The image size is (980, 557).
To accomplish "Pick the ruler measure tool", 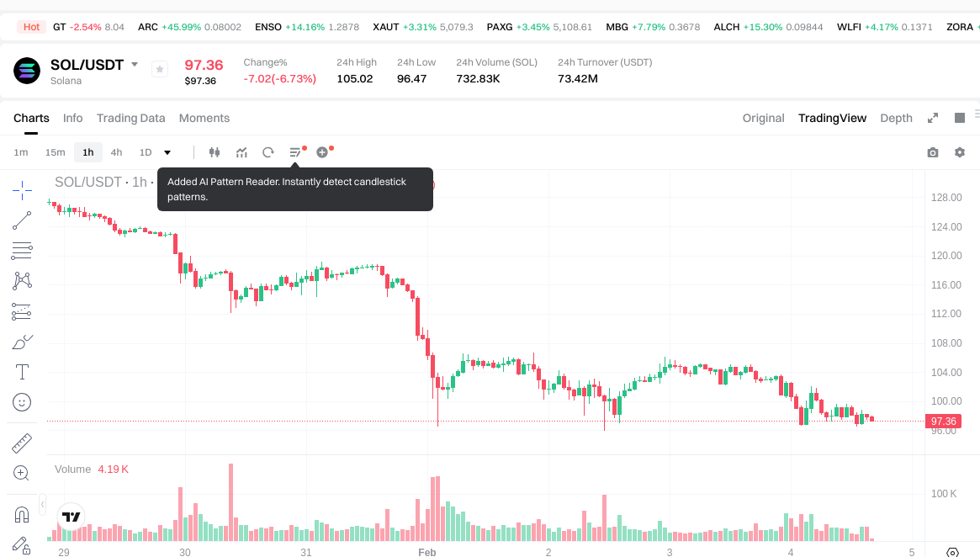I will [x=22, y=443].
